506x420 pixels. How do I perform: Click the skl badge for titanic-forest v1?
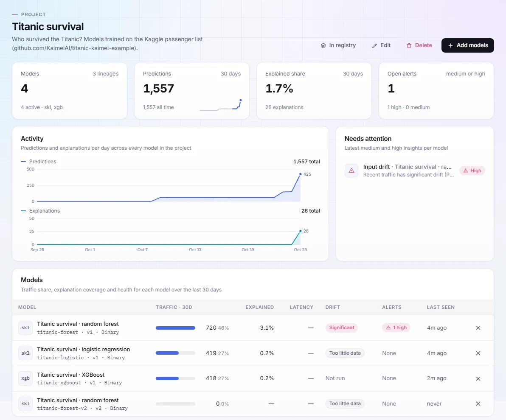(25, 328)
